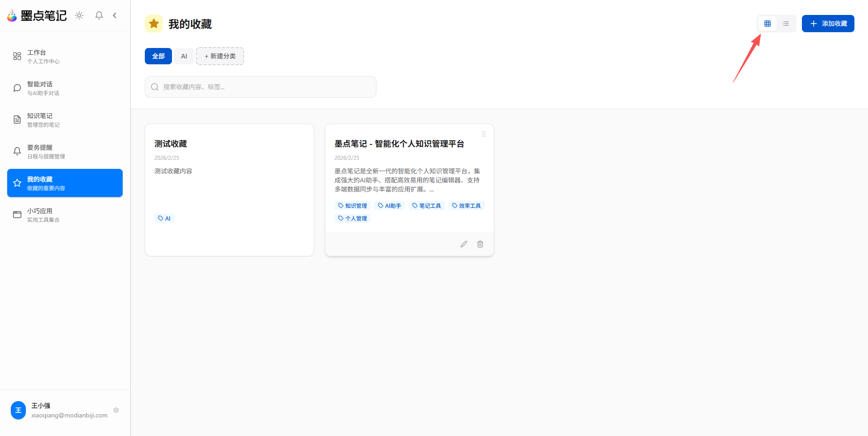The image size is (868, 436).
Task: Open the 小巧应用 tools icon
Action: [17, 214]
